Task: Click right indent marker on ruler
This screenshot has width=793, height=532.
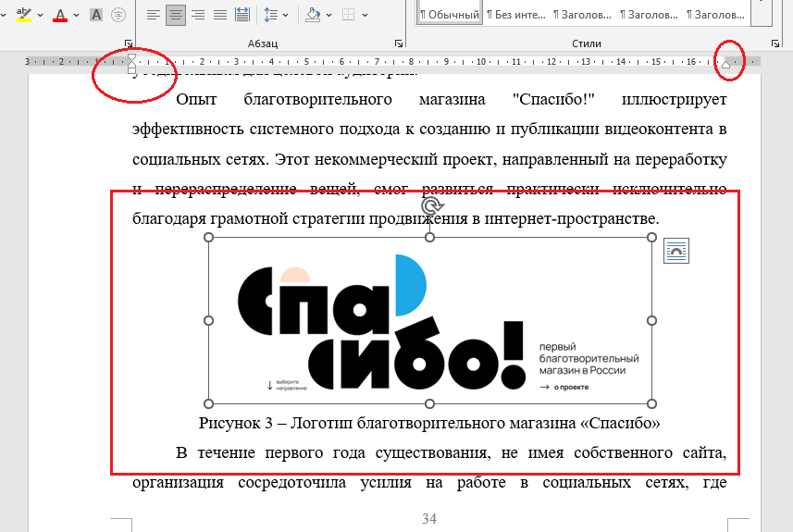Action: point(726,64)
